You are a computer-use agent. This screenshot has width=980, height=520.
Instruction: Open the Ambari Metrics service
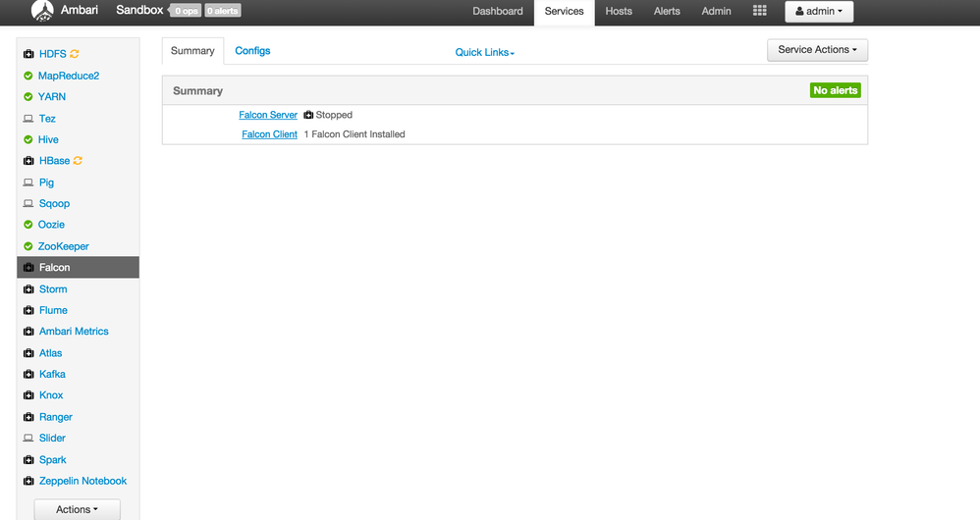74,332
